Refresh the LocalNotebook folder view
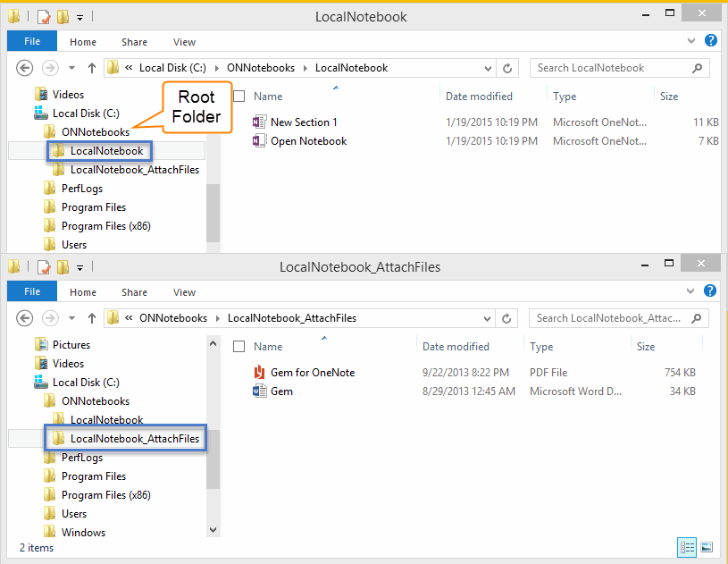 [x=507, y=68]
